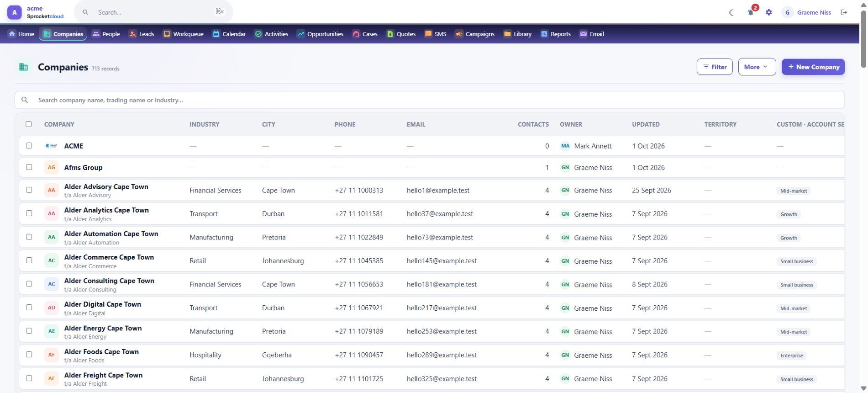
Task: Click the Library folder icon
Action: 507,34
